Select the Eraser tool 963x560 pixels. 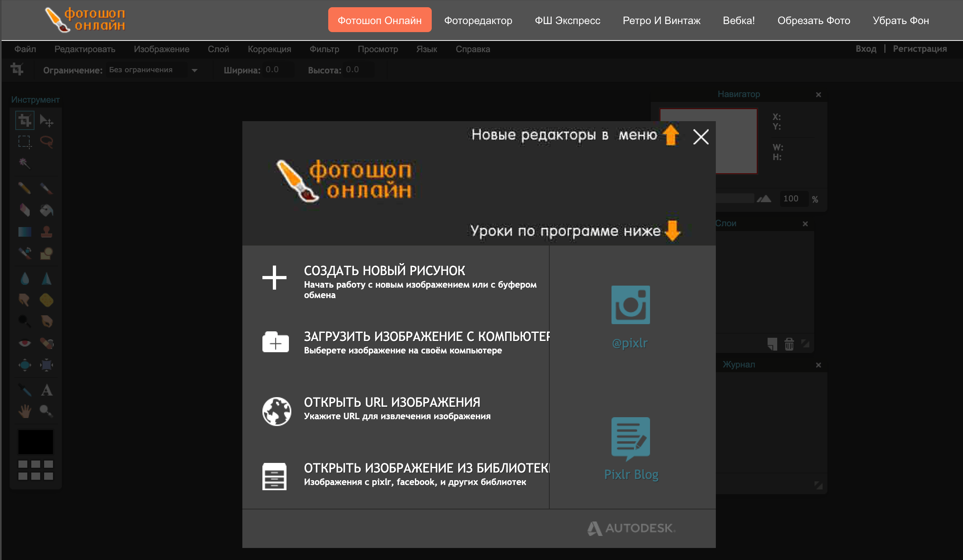(25, 210)
